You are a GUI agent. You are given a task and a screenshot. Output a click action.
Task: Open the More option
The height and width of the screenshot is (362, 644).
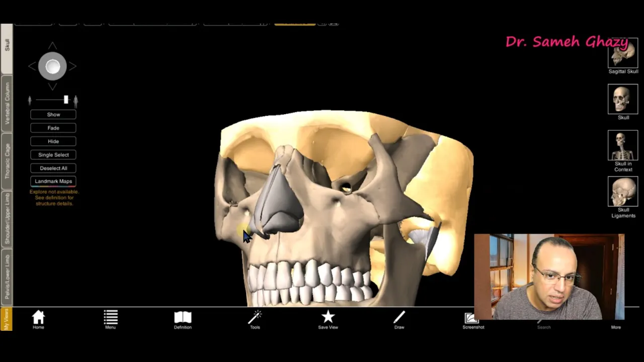point(616,327)
